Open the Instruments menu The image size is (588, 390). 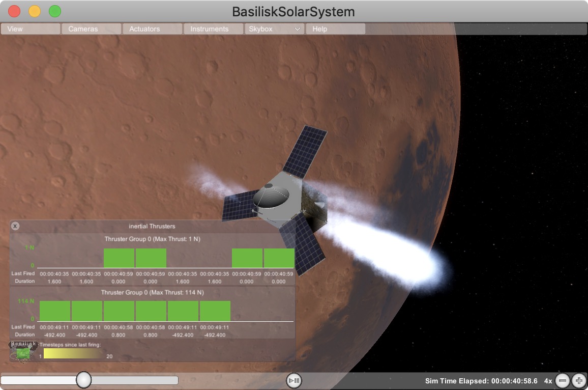213,29
